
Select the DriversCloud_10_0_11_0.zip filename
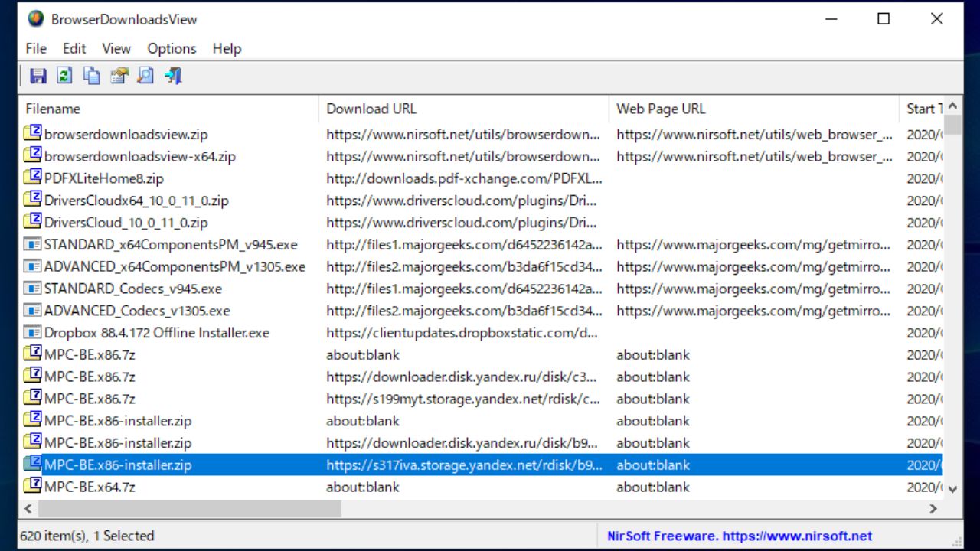(126, 223)
